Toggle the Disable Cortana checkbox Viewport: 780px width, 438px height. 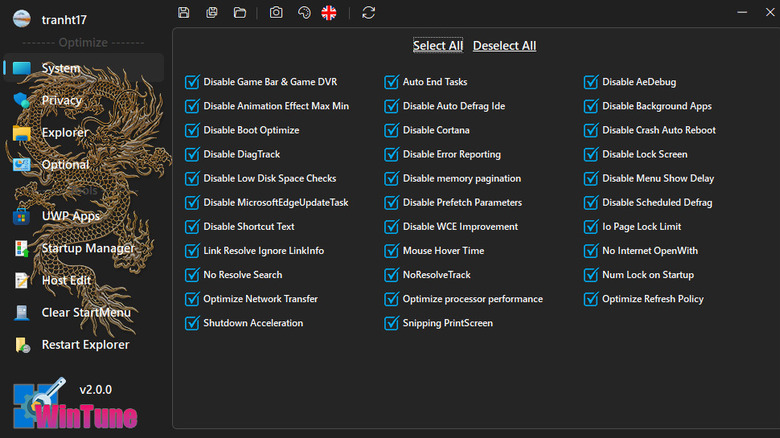click(391, 130)
